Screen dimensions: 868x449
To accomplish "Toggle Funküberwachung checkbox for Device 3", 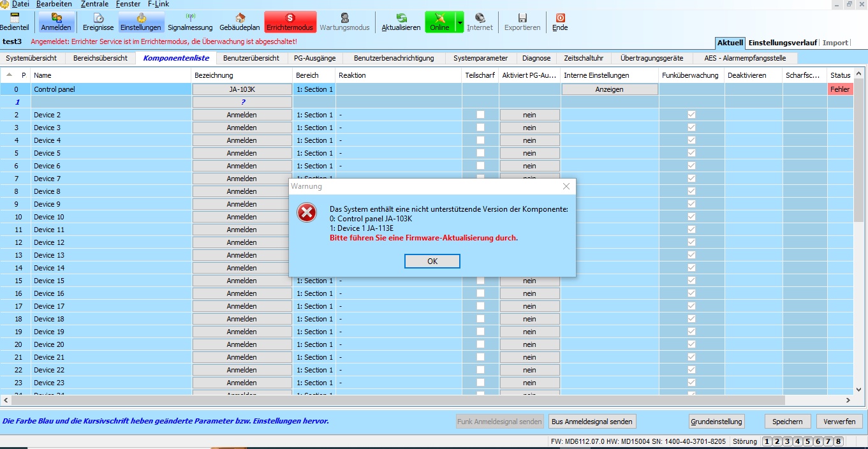I will tap(691, 128).
